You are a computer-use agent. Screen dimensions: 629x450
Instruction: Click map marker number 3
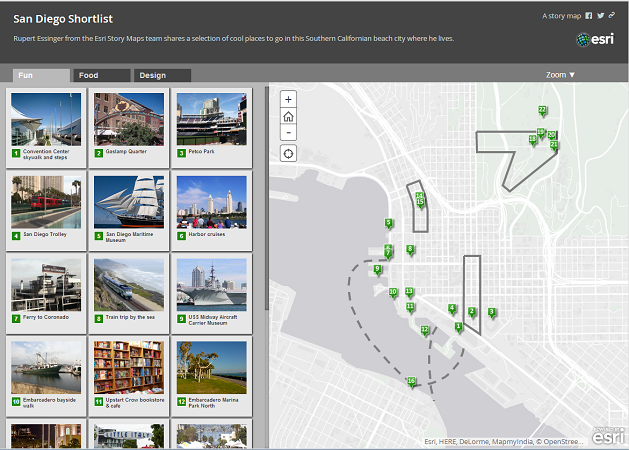(491, 313)
